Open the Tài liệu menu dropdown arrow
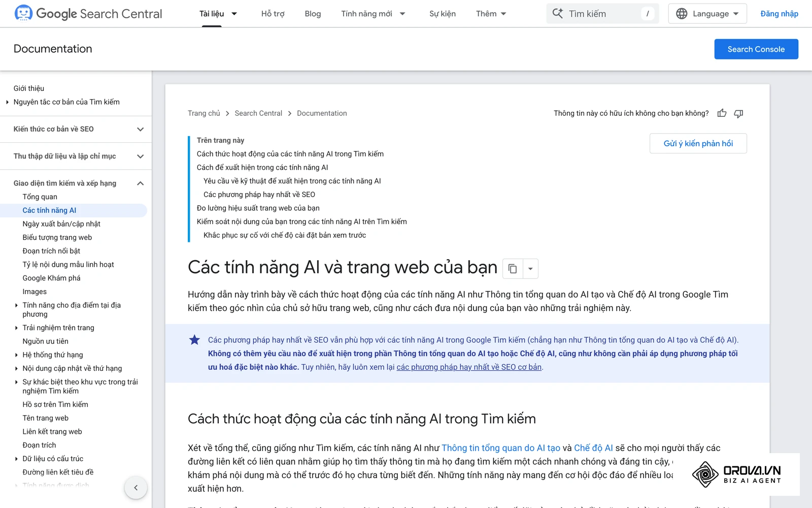The image size is (812, 508). coord(234,14)
